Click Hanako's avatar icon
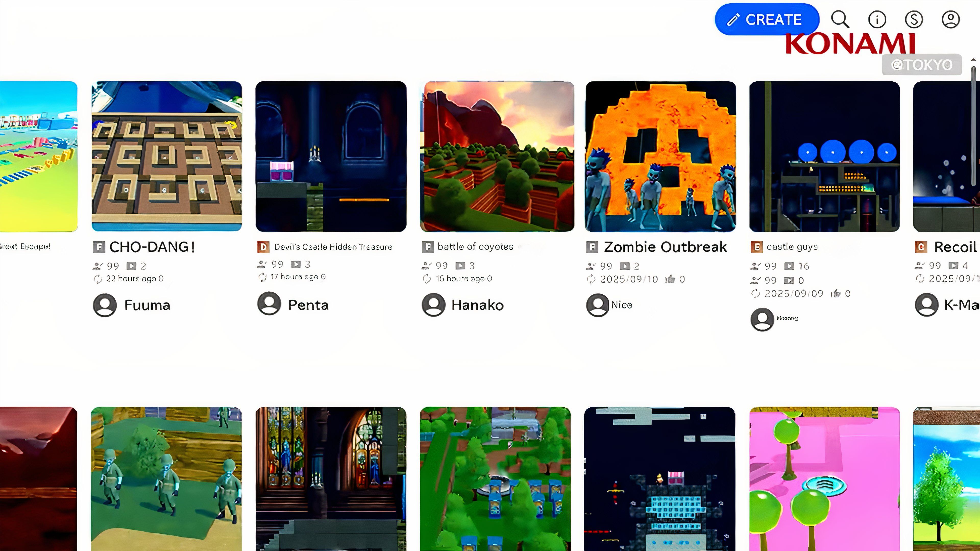Image resolution: width=980 pixels, height=551 pixels. pos(433,305)
